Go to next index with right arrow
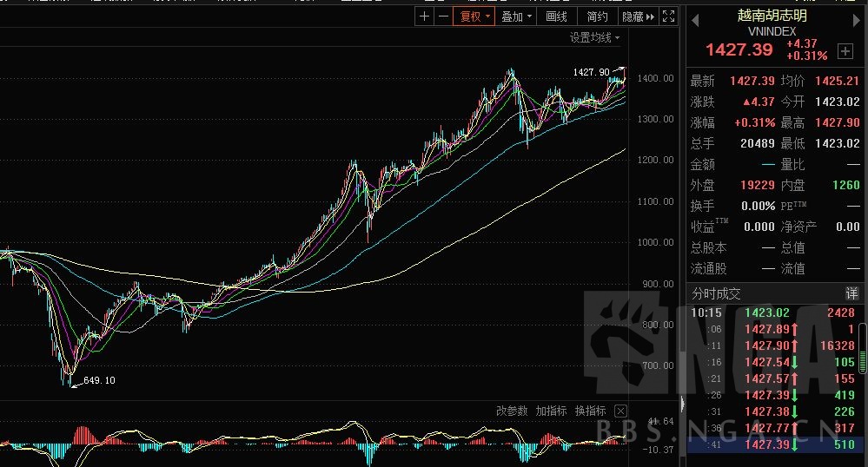 click(x=856, y=21)
